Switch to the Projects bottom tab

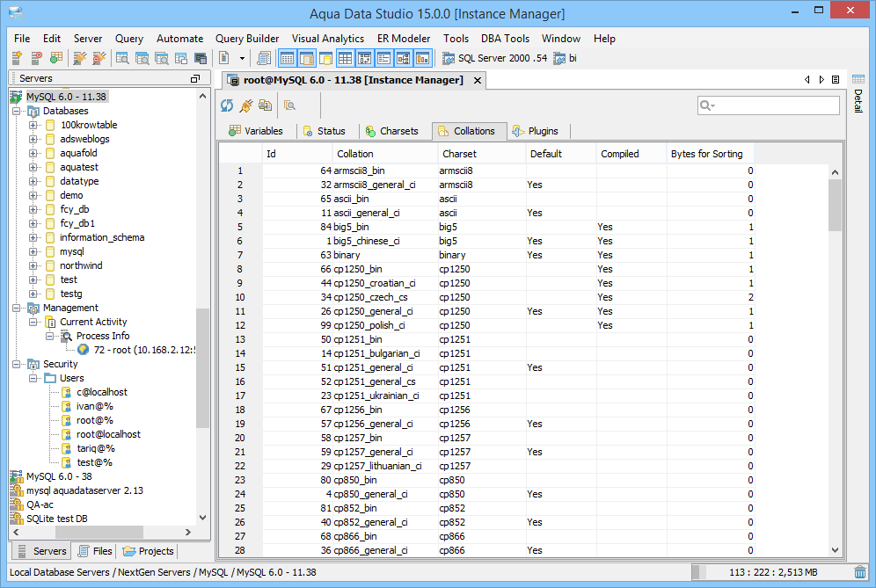click(x=149, y=551)
